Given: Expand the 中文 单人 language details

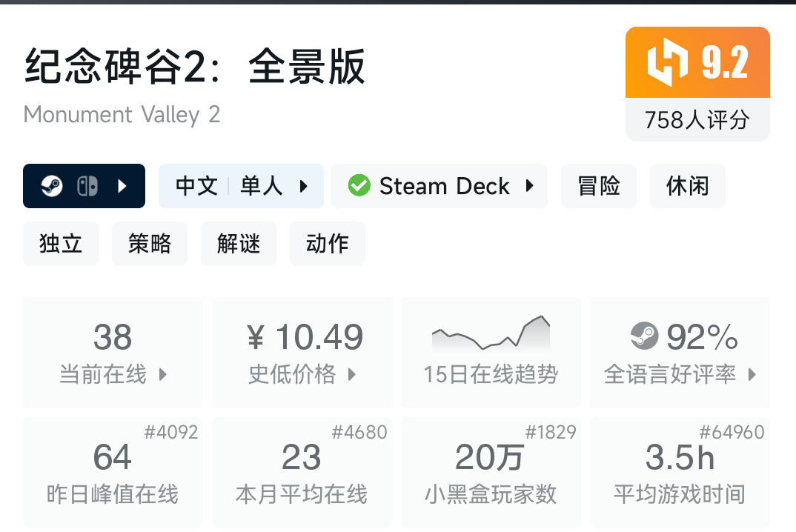Looking at the screenshot, I should [x=303, y=186].
